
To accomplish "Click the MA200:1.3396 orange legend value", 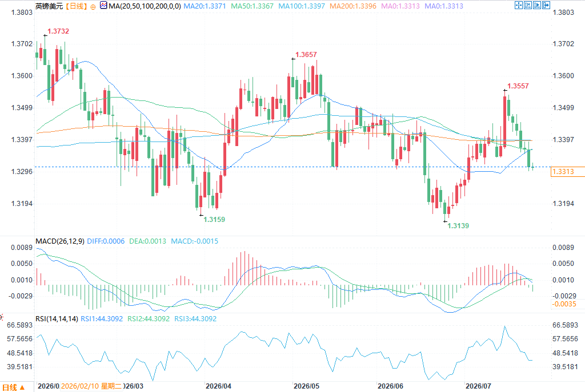I will 353,6.
